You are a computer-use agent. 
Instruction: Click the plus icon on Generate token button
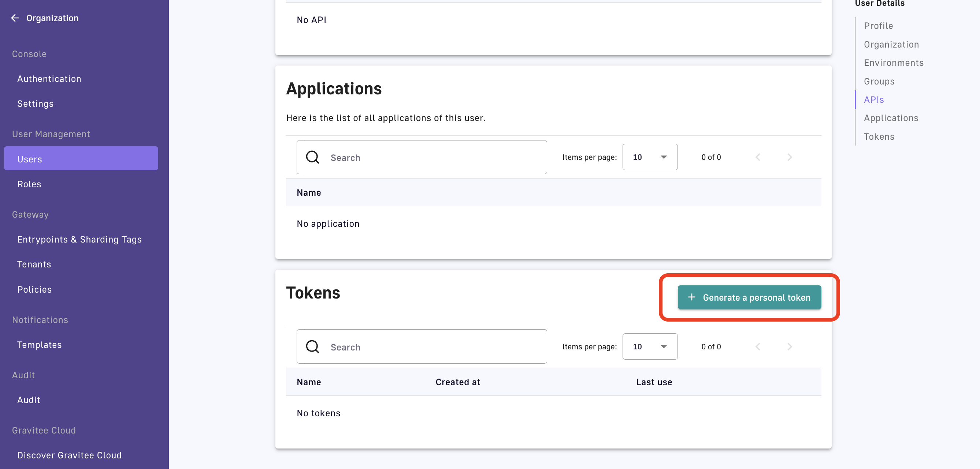pyautogui.click(x=692, y=297)
